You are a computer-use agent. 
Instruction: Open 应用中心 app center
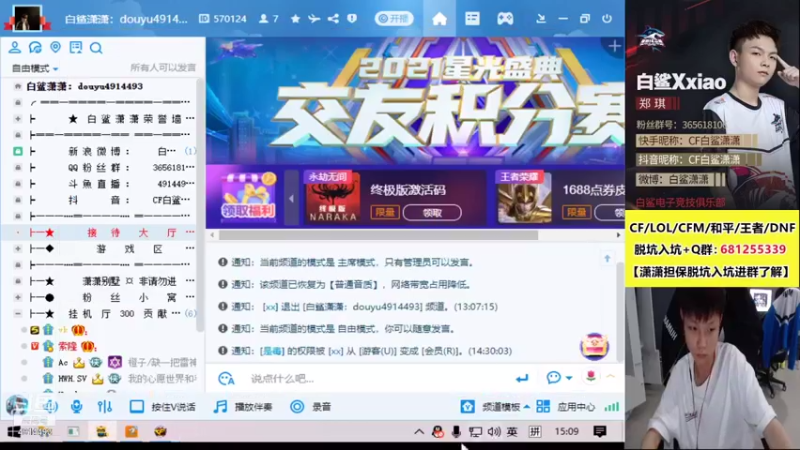566,407
